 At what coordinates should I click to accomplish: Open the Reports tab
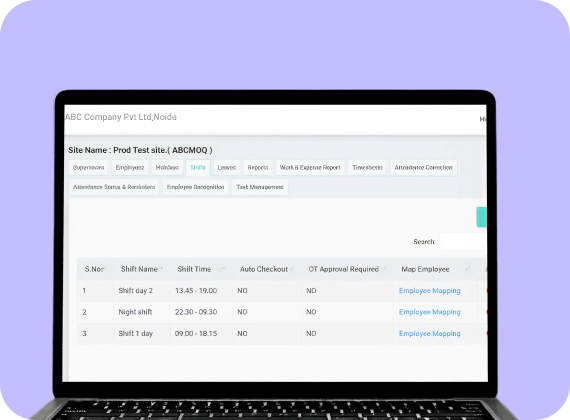(x=258, y=168)
